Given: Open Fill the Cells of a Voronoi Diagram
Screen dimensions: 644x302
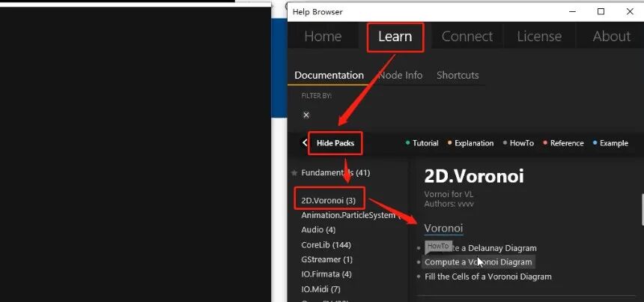Looking at the screenshot, I should (x=488, y=277).
